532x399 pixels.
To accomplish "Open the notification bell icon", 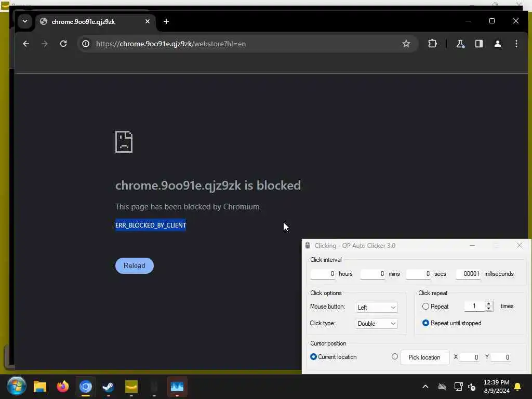I will coord(518,387).
